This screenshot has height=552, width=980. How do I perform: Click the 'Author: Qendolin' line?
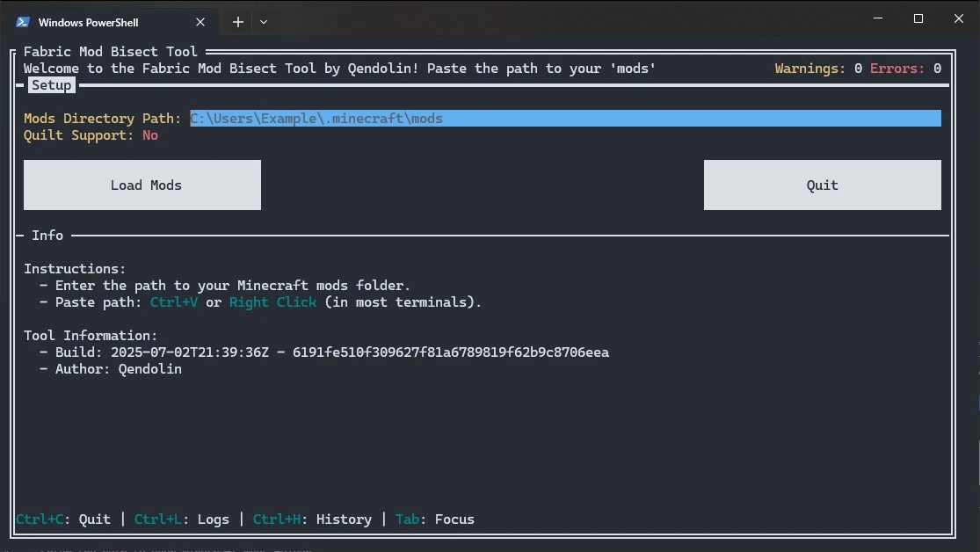[x=111, y=369]
